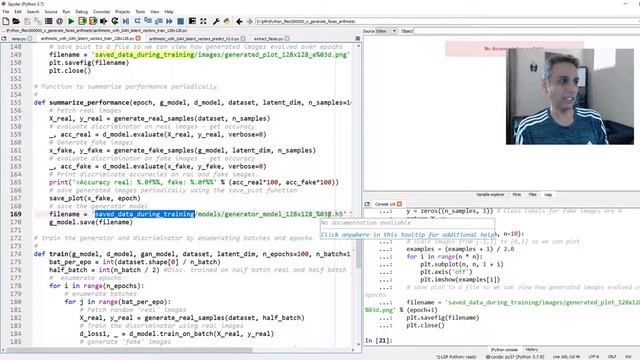Browse console tabs icon

point(367,204)
